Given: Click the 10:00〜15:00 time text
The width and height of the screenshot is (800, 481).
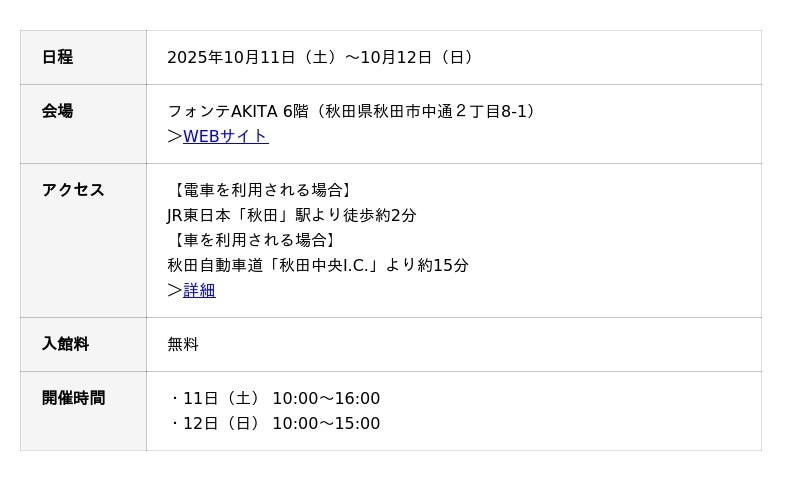Looking at the screenshot, I should [x=326, y=424].
